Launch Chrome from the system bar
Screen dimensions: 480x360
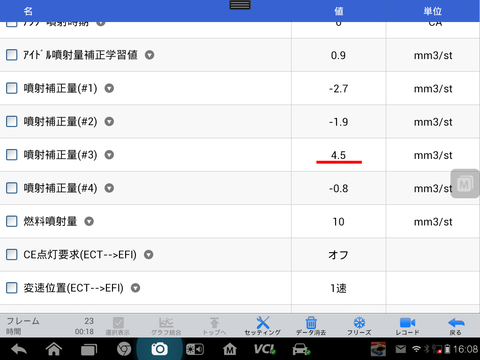tap(124, 349)
